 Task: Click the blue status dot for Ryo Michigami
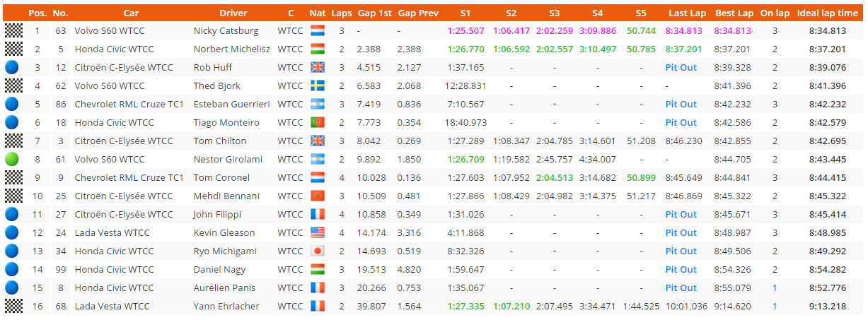coord(13,251)
